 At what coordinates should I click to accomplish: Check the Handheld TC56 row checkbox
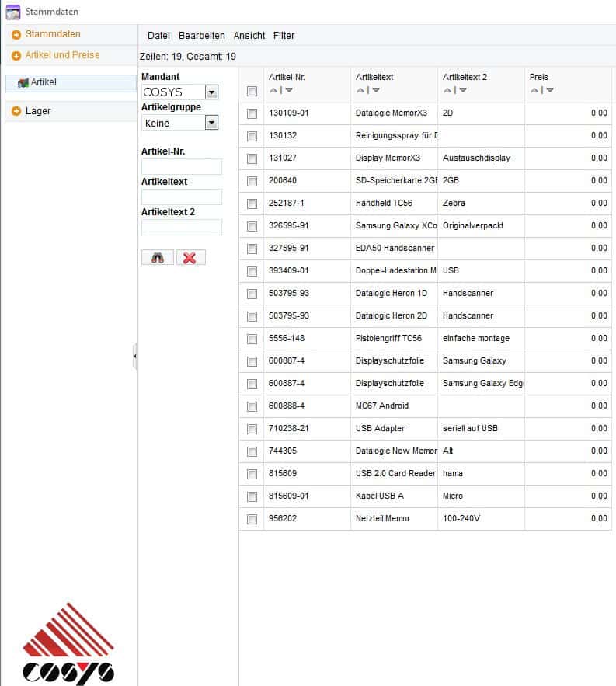click(252, 204)
